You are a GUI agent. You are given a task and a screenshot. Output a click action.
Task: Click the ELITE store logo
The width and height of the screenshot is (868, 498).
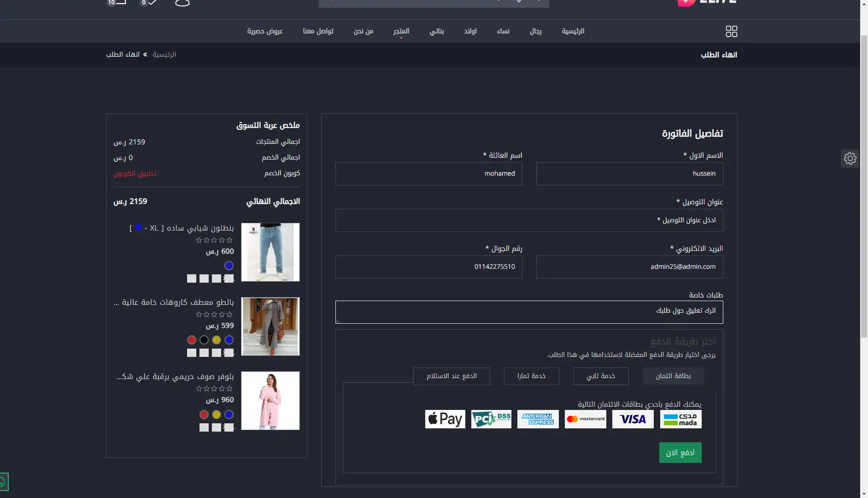coord(707,2)
